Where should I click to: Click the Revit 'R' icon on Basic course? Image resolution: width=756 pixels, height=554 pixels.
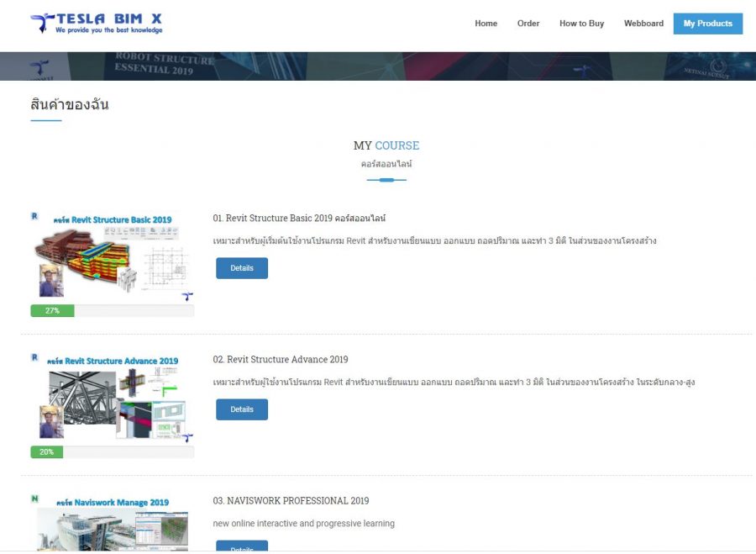[x=34, y=216]
